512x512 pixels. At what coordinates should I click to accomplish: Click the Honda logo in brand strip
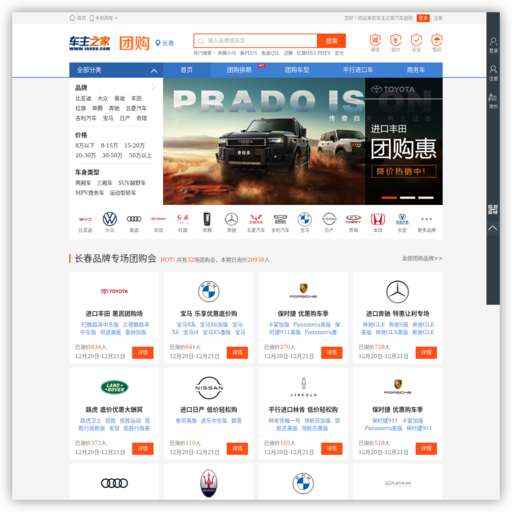tap(378, 219)
